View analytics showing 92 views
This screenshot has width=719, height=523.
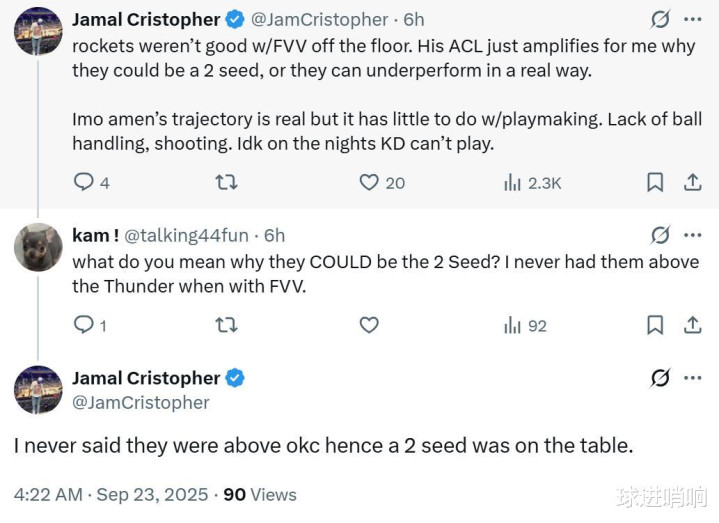[512, 324]
